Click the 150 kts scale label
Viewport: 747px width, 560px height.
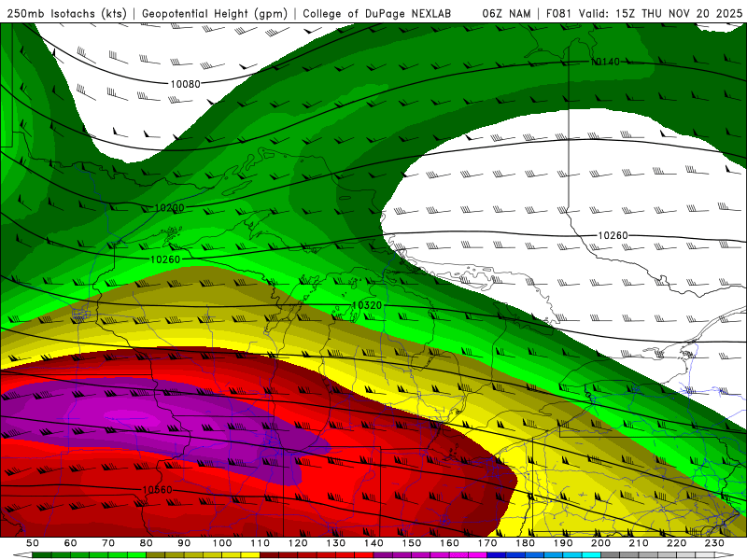pyautogui.click(x=412, y=543)
